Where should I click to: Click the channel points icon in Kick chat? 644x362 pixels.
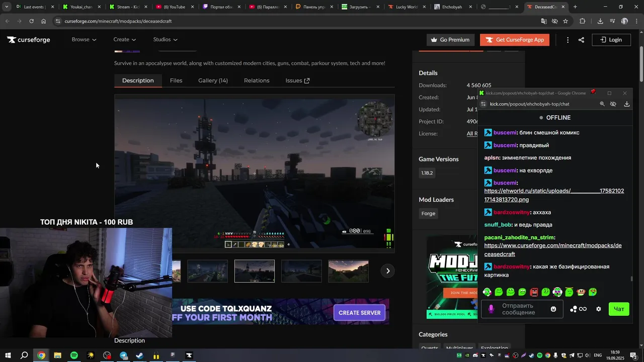click(579, 309)
